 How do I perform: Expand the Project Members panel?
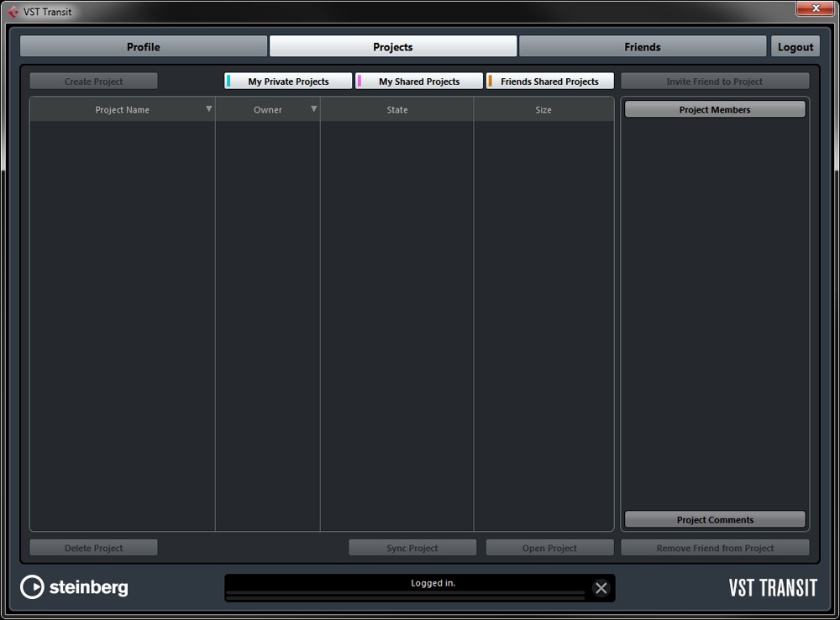point(715,109)
